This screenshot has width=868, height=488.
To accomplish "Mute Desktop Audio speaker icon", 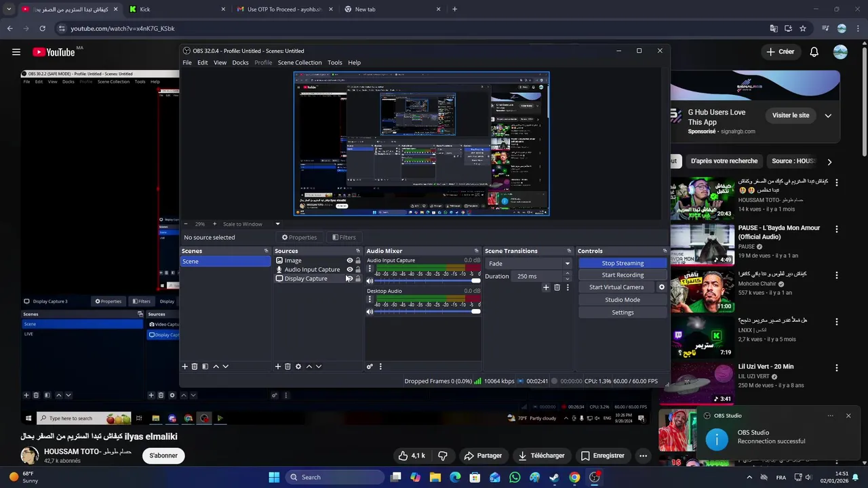I will pos(370,312).
